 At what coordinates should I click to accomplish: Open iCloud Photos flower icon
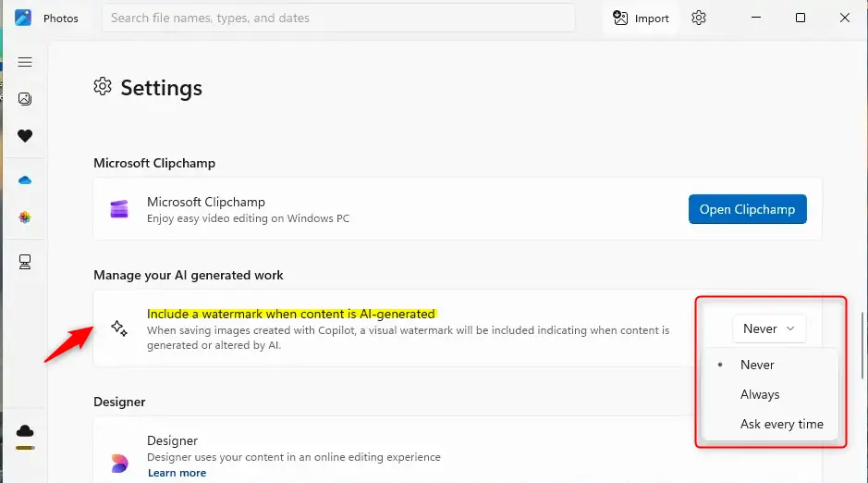pyautogui.click(x=25, y=217)
